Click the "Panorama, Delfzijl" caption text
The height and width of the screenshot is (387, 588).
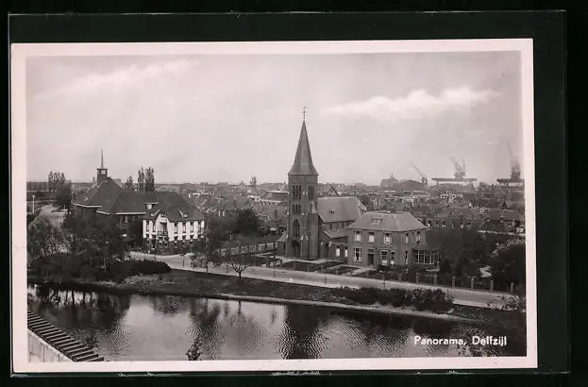[x=460, y=340]
